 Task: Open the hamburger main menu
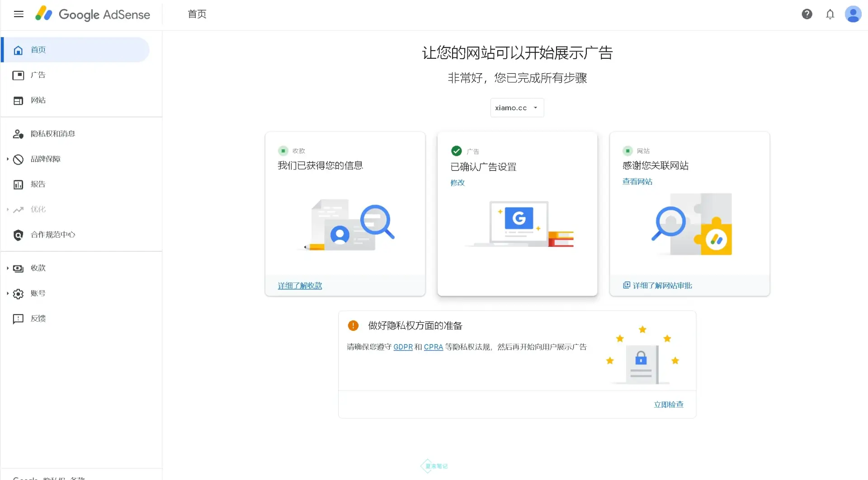(19, 14)
